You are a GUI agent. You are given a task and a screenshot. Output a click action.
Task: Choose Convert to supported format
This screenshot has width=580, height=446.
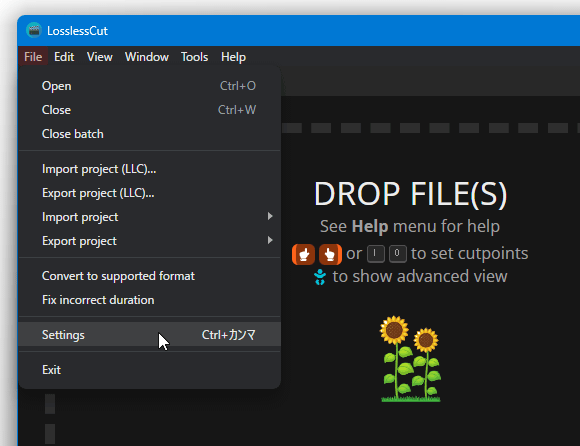(x=150, y=276)
